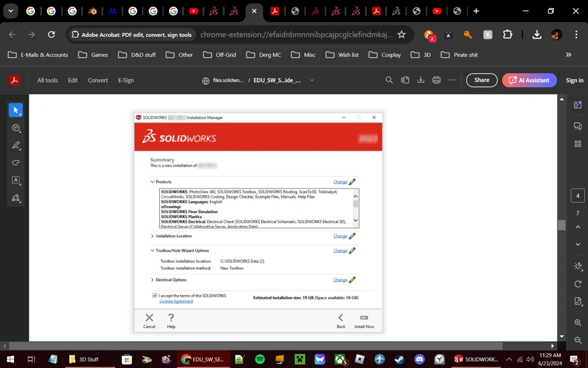Click the save copy pages icon

coord(405,80)
